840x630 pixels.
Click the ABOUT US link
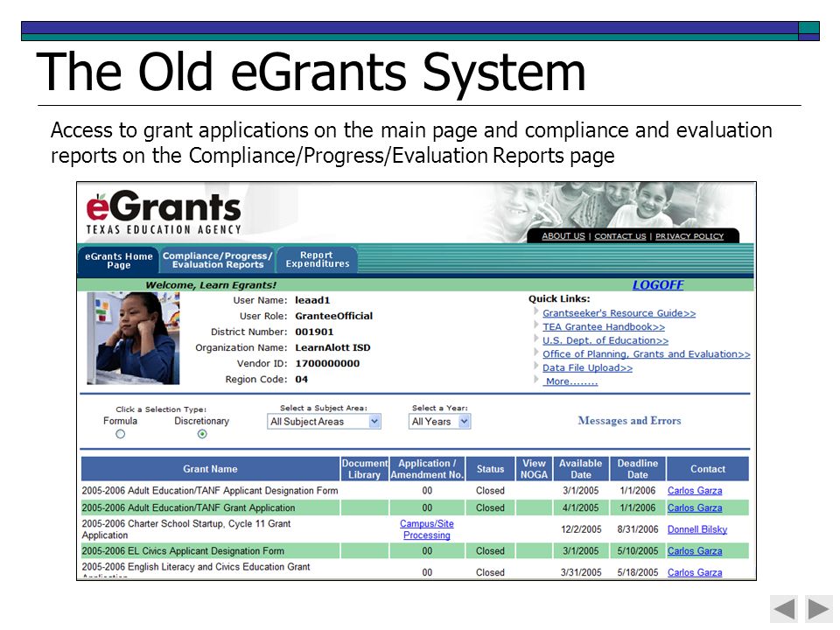tap(563, 236)
